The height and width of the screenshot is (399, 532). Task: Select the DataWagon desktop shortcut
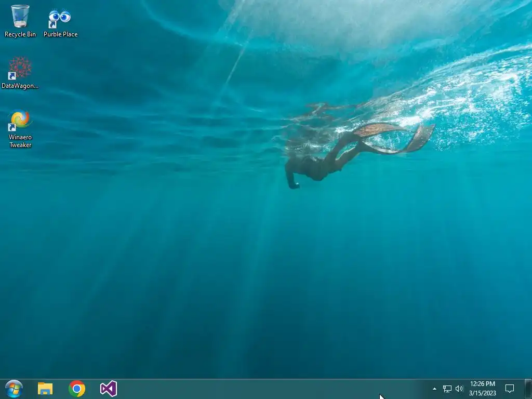tap(20, 73)
